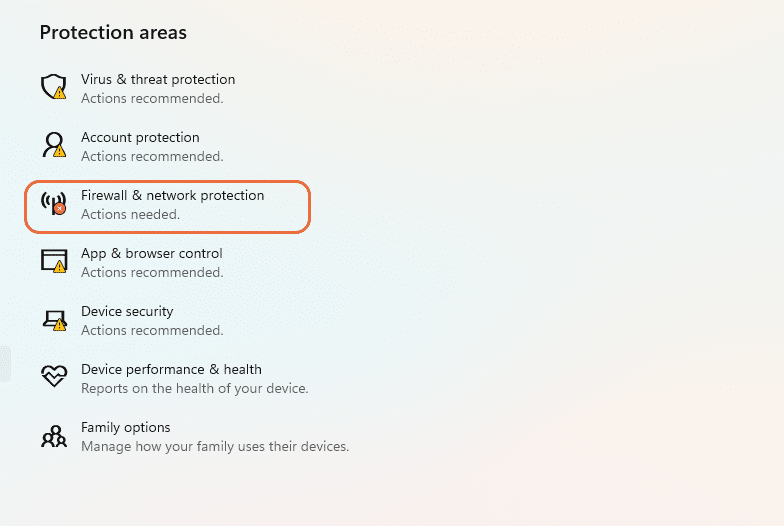Select Firewall & network protection
The image size is (784, 526).
pyautogui.click(x=172, y=196)
